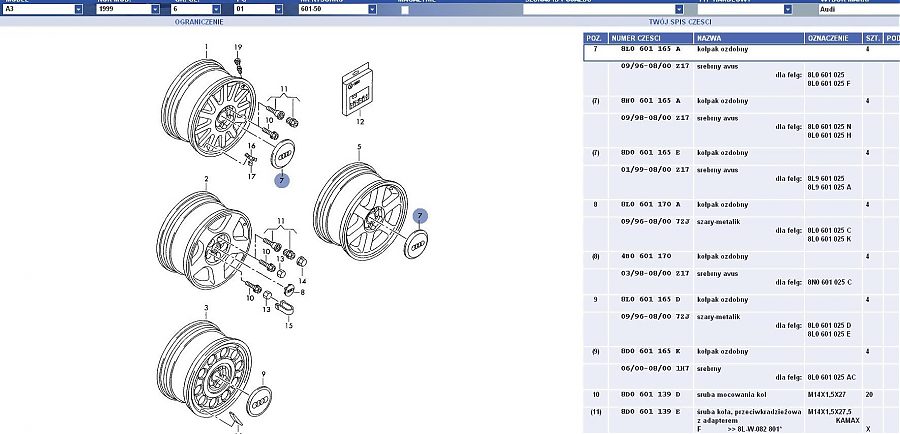The image size is (900, 434).
Task: Select highlighted callout 7 beside wheel 5
Action: point(420,216)
